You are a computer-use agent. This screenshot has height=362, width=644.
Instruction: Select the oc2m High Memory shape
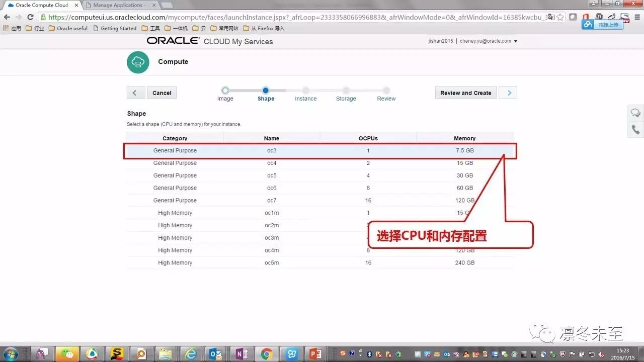coord(320,226)
